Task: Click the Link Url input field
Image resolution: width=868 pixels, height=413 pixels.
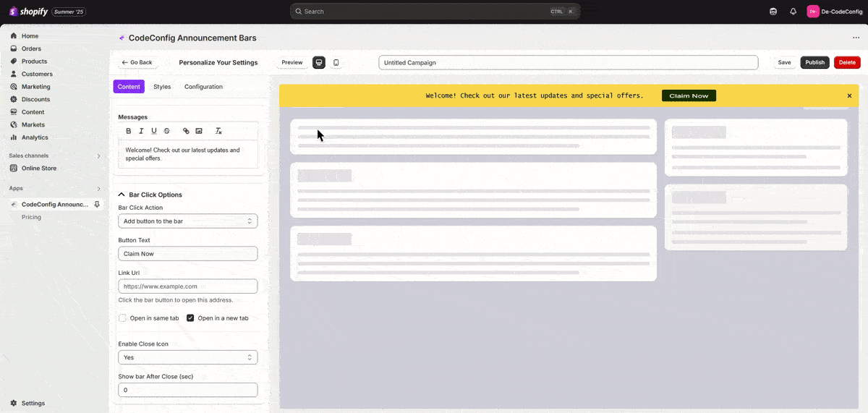Action: [188, 286]
